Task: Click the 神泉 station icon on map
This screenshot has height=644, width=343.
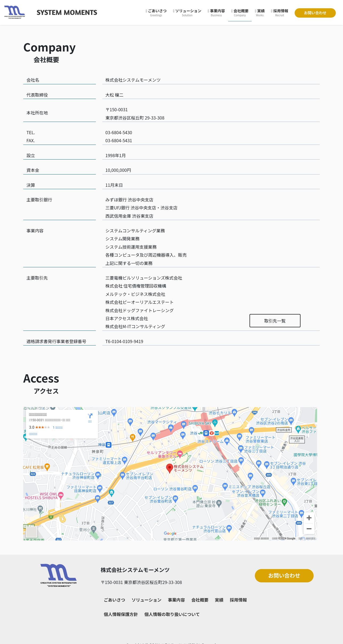Action: coord(108,445)
